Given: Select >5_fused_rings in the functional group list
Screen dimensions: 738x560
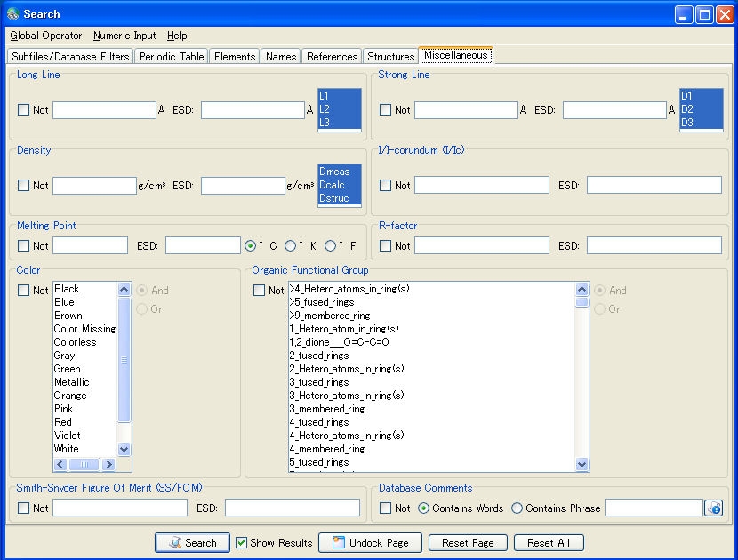Looking at the screenshot, I should tap(431, 302).
